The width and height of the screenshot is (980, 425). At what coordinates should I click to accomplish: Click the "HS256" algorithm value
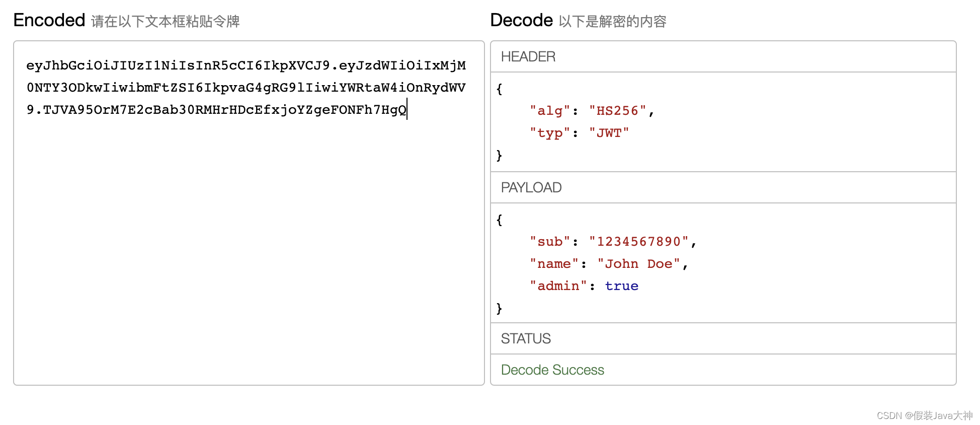coord(617,111)
